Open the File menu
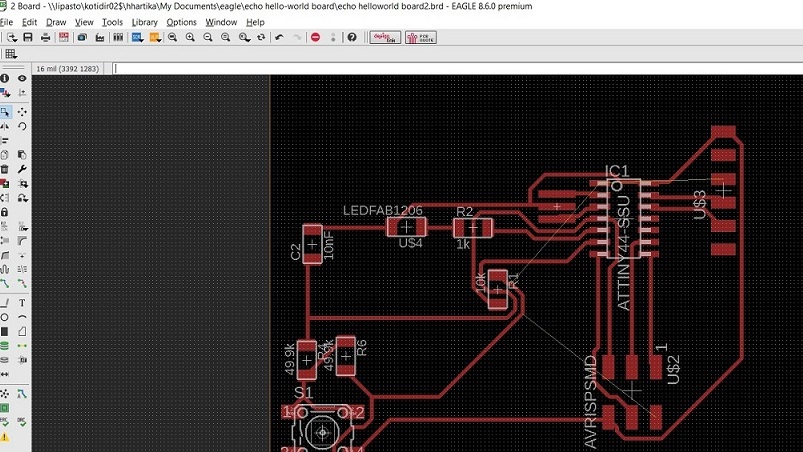This screenshot has width=803, height=452. coord(6,22)
